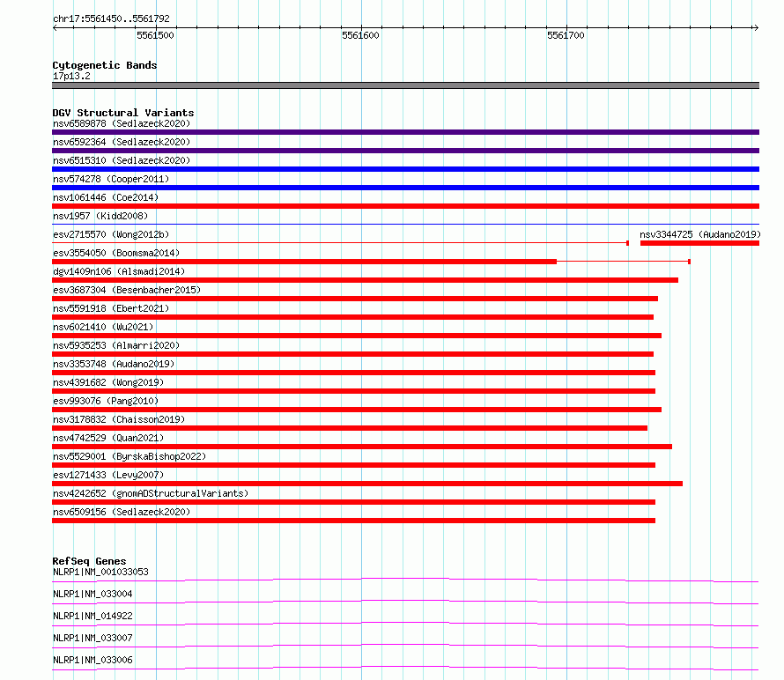The height and width of the screenshot is (680, 784).
Task: Click the nsv6589878 (Sedlazeck2020) variant label
Action: [x=122, y=123]
